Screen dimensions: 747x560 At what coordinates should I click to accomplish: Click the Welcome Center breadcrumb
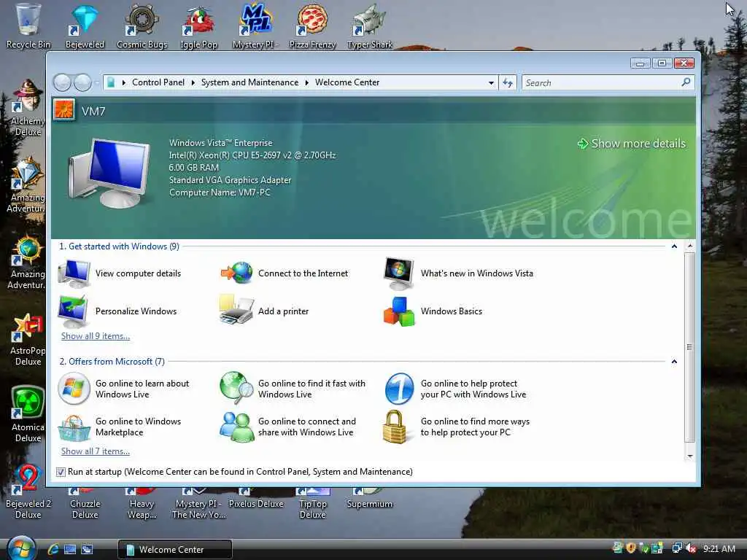tap(347, 82)
